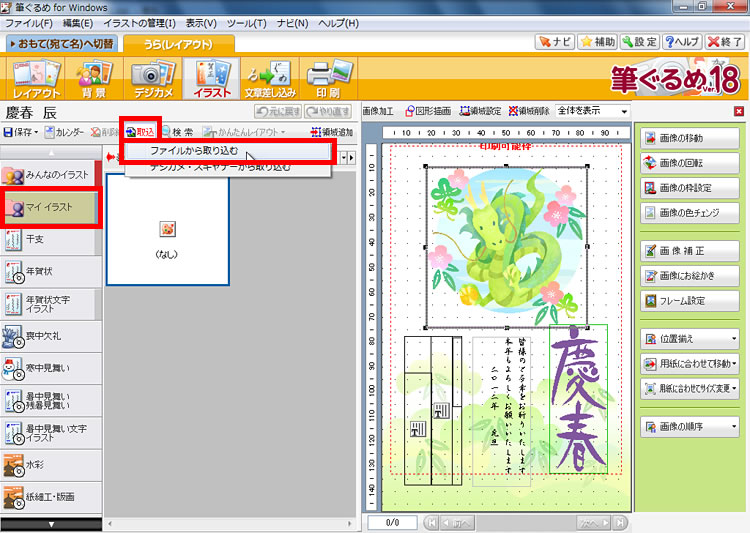Select 干支 category
This screenshot has width=750, height=533.
pos(51,239)
